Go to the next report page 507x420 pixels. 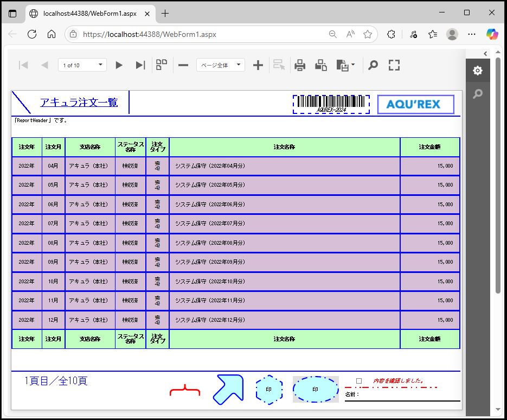(119, 65)
